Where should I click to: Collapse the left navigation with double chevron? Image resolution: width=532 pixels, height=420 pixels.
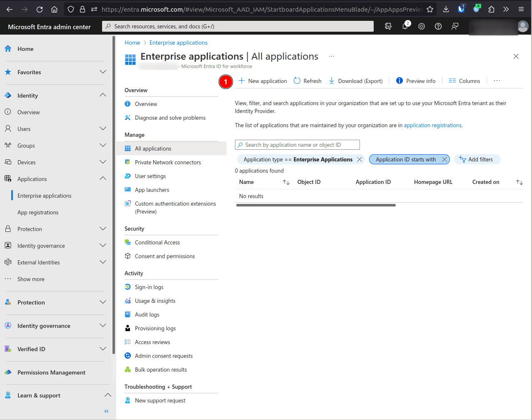click(106, 411)
